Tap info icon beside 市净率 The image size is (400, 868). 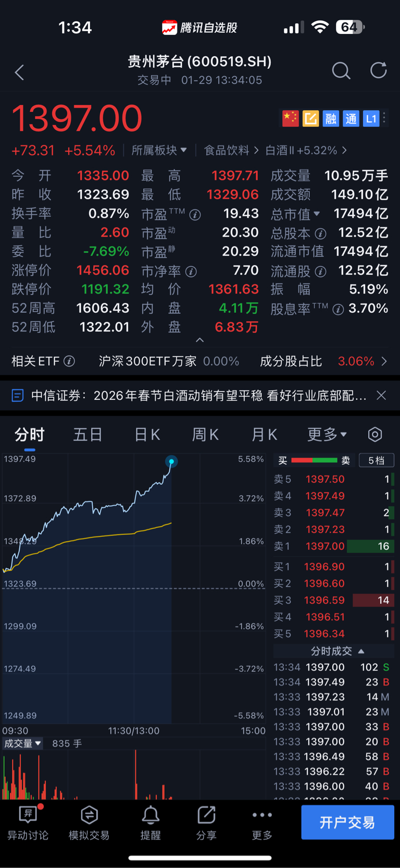(191, 272)
